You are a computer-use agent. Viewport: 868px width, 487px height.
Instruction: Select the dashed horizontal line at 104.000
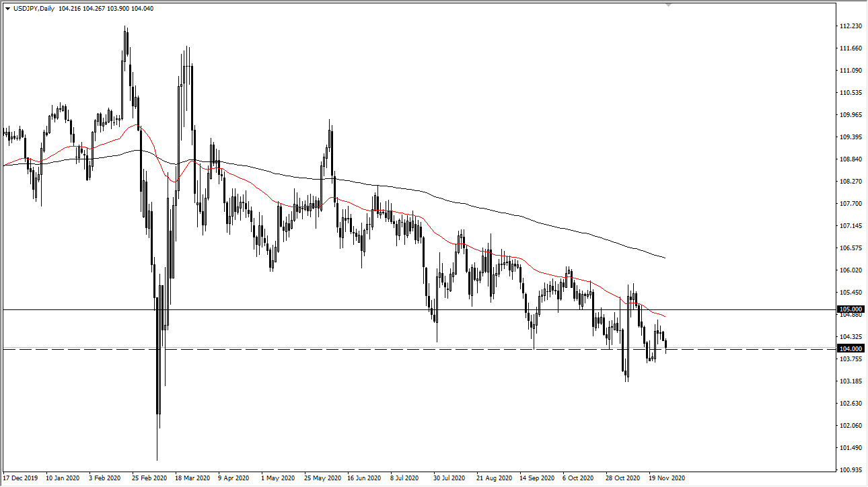(404, 348)
